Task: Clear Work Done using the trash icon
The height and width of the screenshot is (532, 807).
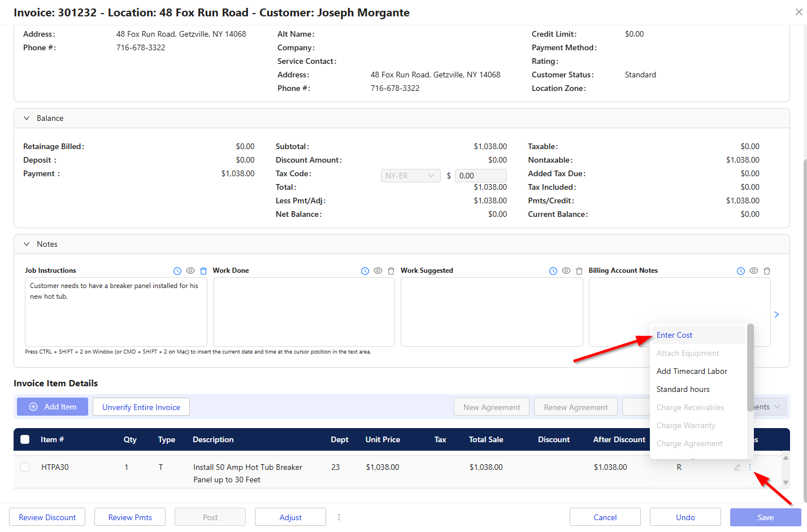Action: coord(391,271)
